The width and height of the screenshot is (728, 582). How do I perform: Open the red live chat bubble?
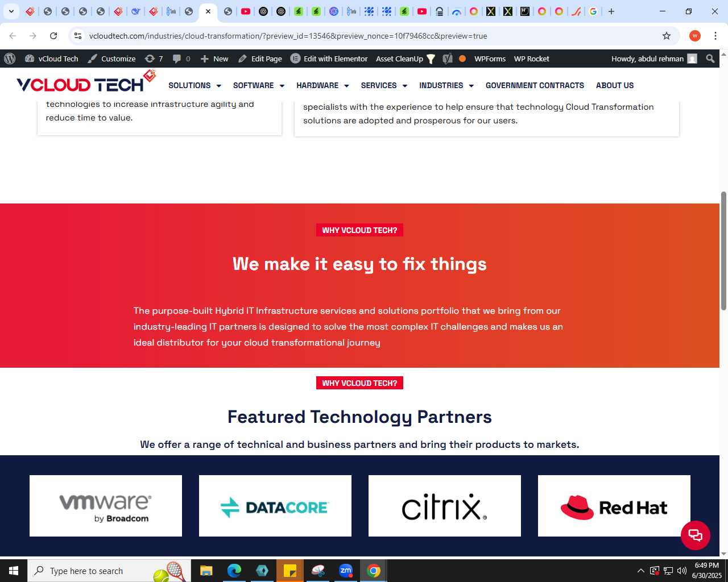(696, 535)
